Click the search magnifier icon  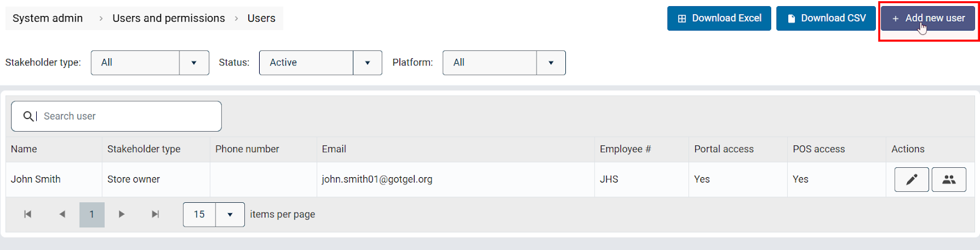coord(28,116)
